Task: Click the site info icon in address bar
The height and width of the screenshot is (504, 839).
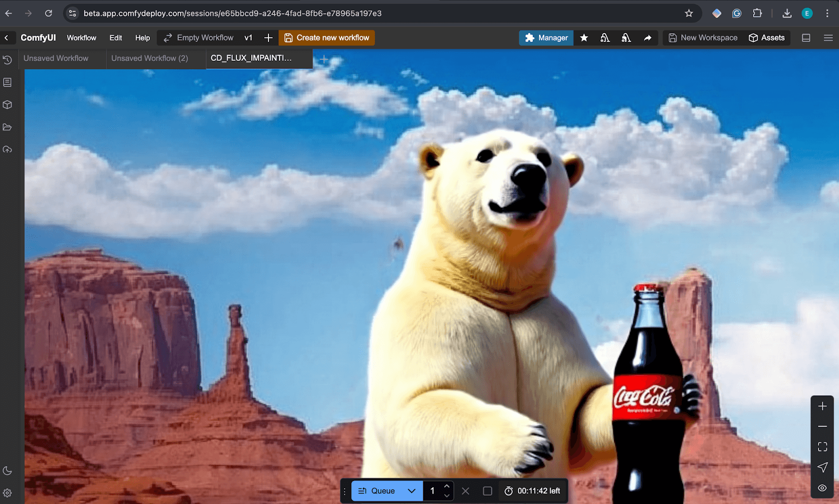Action: tap(73, 13)
